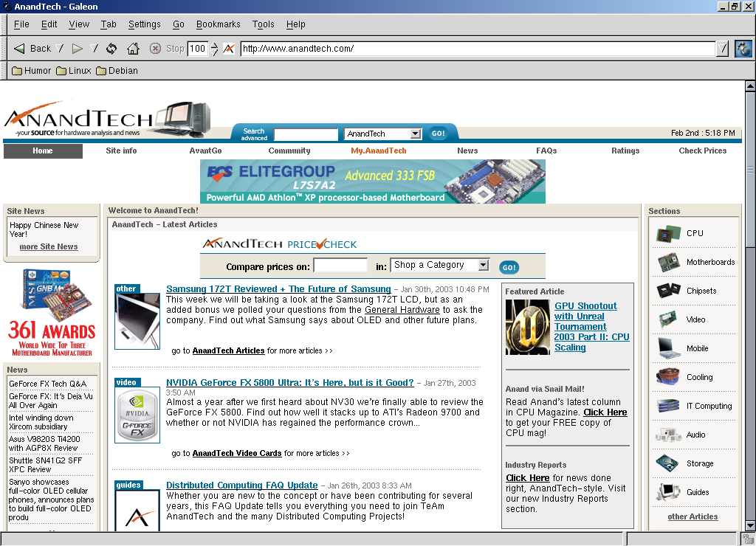Screen dimensions: 756x546
Task: Click the vertical scrollbar down arrow
Action: coord(750,525)
